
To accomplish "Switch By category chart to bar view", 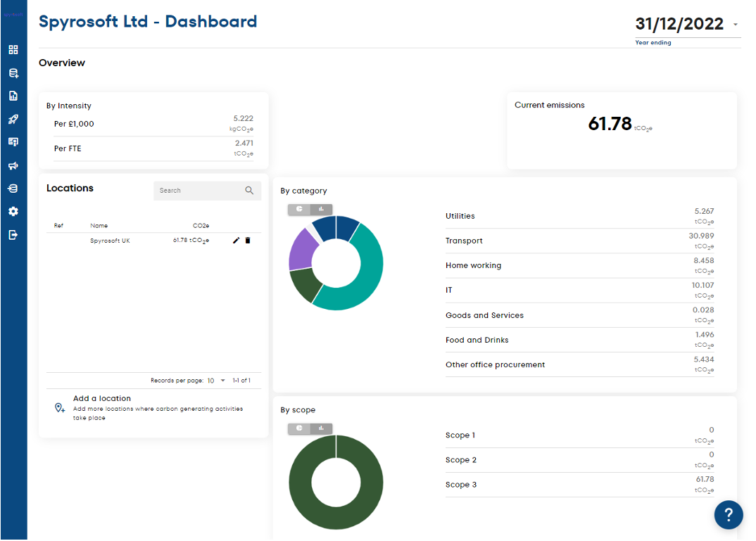I will tap(321, 209).
